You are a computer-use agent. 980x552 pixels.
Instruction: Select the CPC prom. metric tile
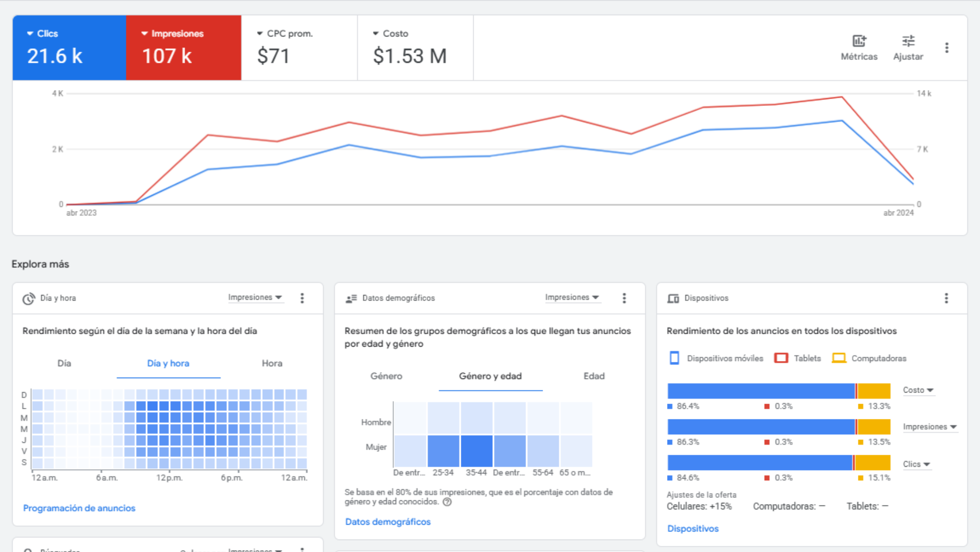pos(299,47)
